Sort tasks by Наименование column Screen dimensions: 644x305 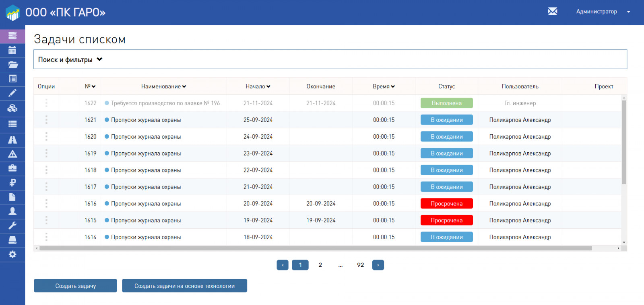point(164,86)
